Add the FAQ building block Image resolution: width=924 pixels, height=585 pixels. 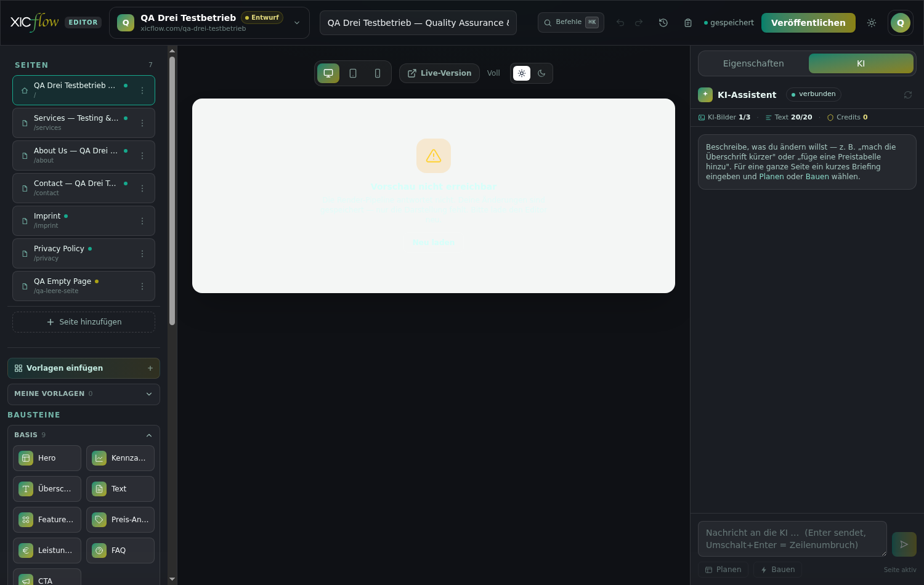[120, 551]
